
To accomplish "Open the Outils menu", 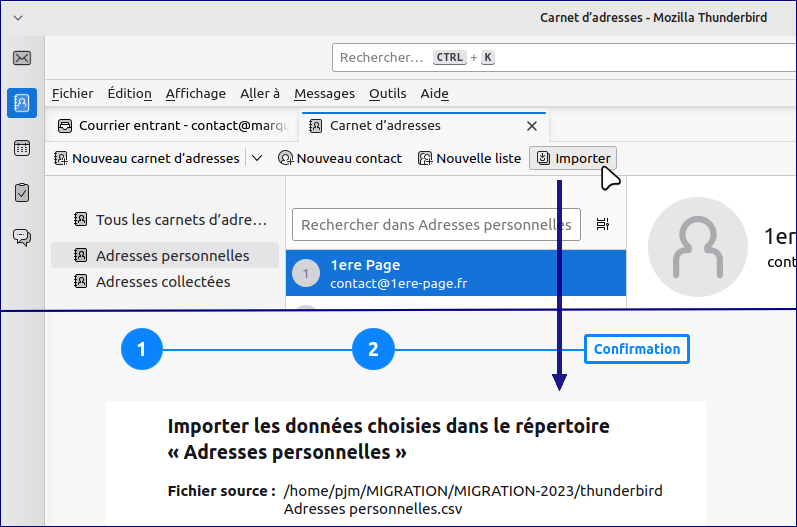I will 387,94.
